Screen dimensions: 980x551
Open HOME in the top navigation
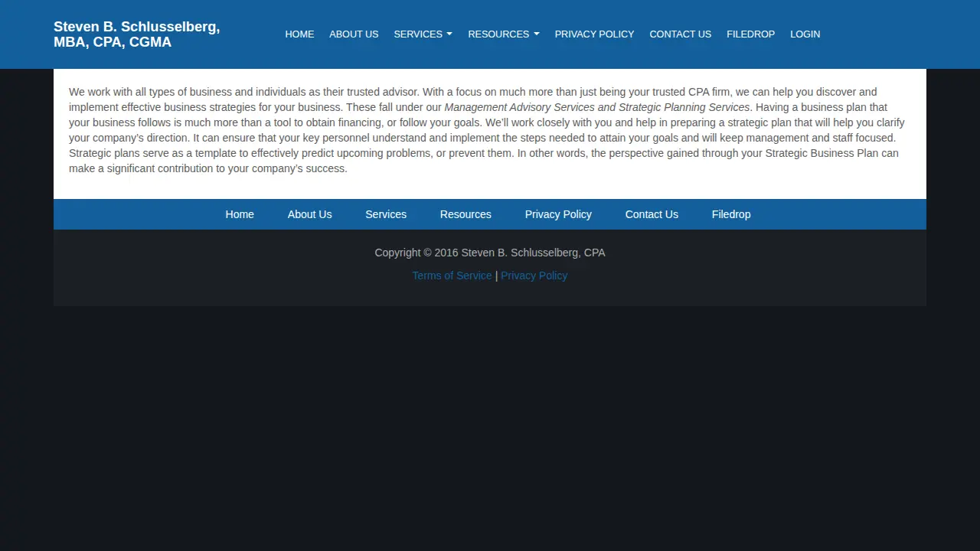299,34
